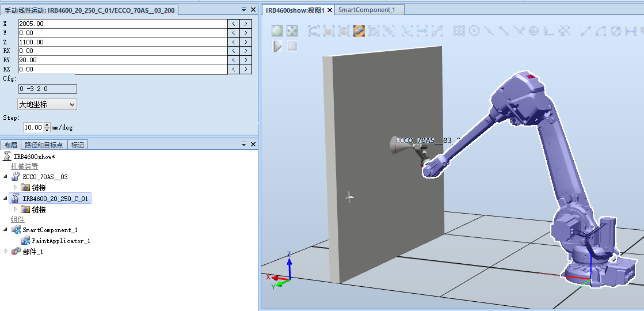The image size is (644, 311).
Task: Decrease RX value with left arrow
Action: click(x=234, y=51)
